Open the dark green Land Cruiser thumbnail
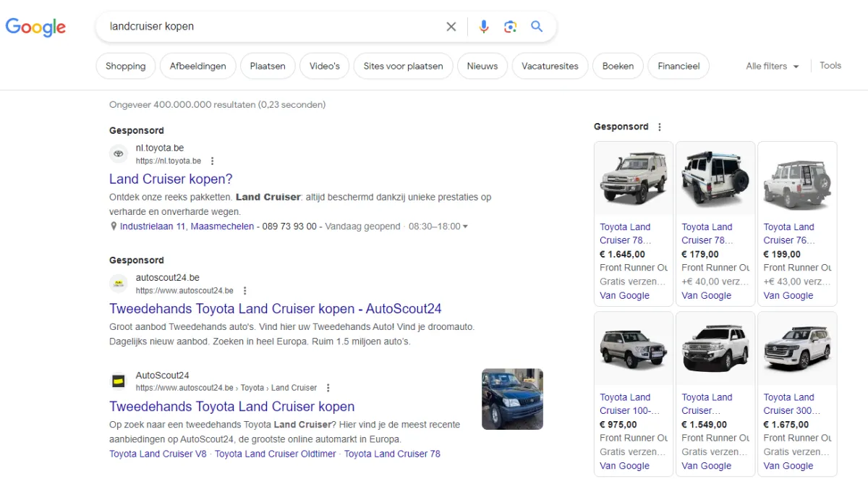 [512, 399]
